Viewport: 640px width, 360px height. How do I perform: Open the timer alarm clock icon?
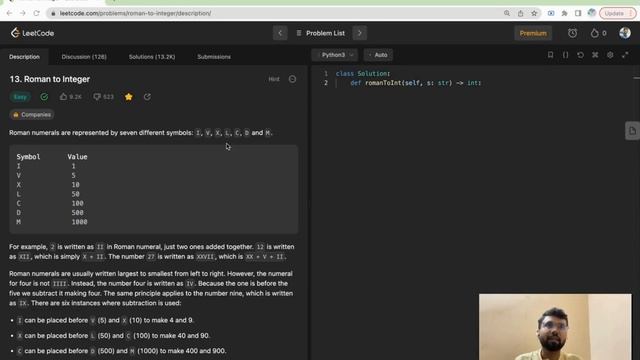(x=572, y=33)
